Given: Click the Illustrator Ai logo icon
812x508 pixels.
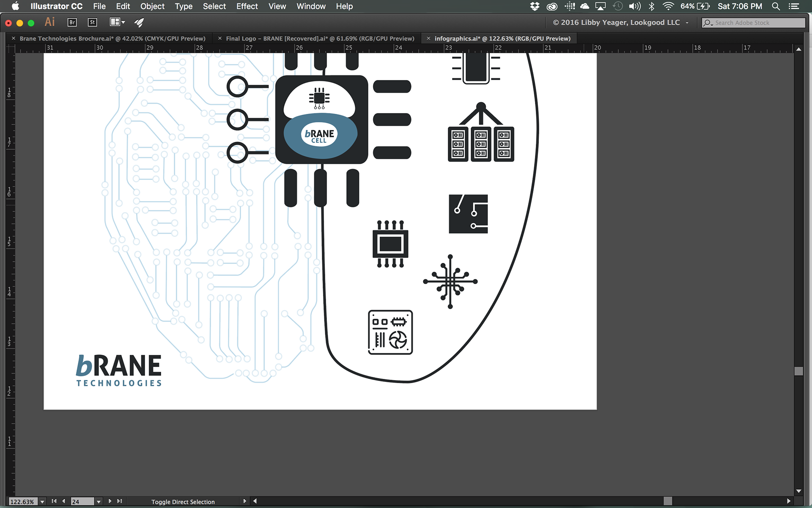Looking at the screenshot, I should click(x=50, y=22).
